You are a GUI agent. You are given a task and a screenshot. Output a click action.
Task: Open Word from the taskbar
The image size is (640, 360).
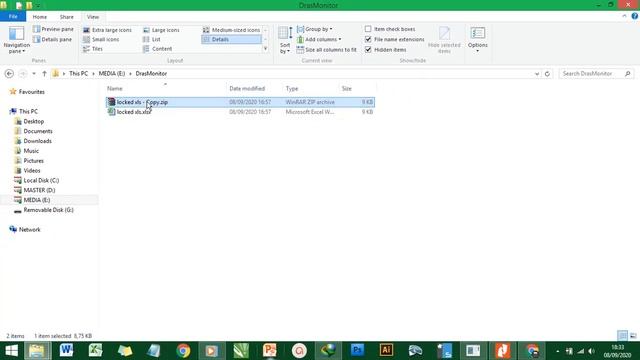(66, 351)
